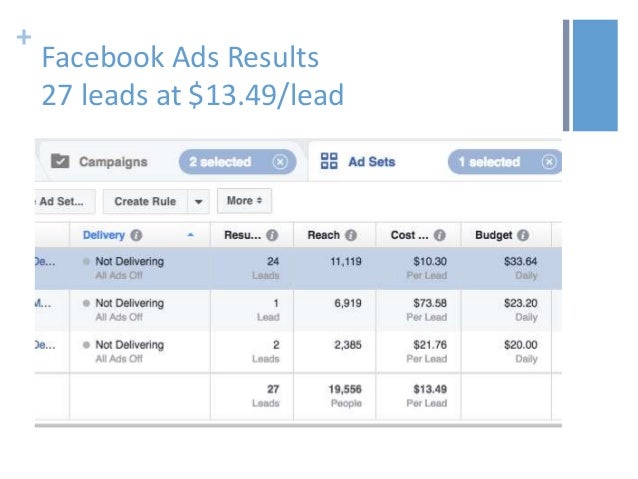Click the Ad Sets grid icon

coord(329,161)
